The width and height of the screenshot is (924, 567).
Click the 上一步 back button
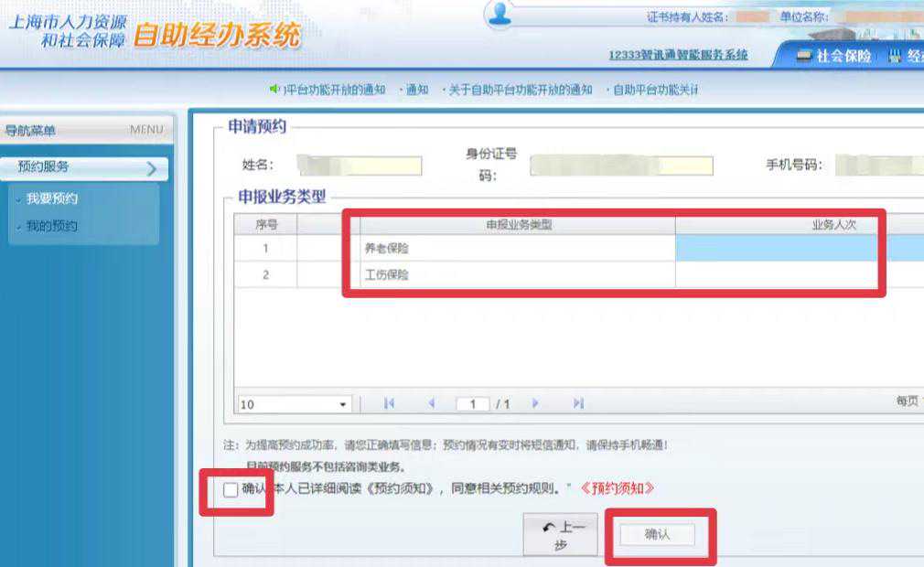click(561, 535)
